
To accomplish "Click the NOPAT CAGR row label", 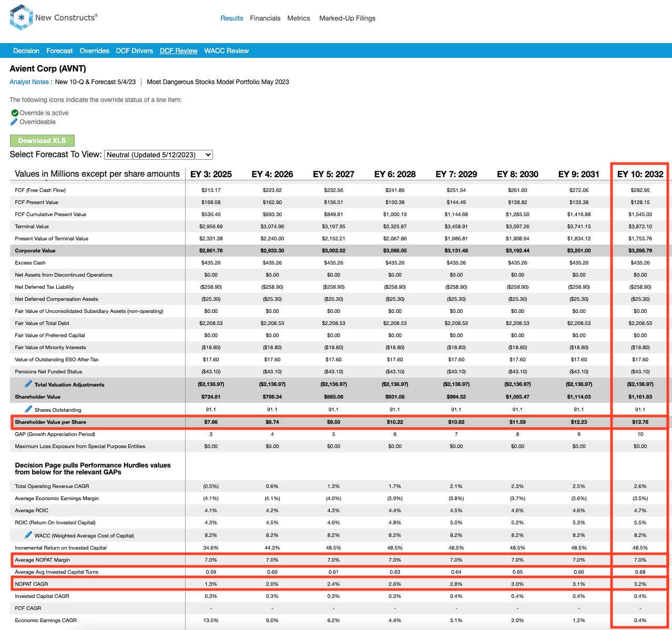I will click(x=32, y=584).
